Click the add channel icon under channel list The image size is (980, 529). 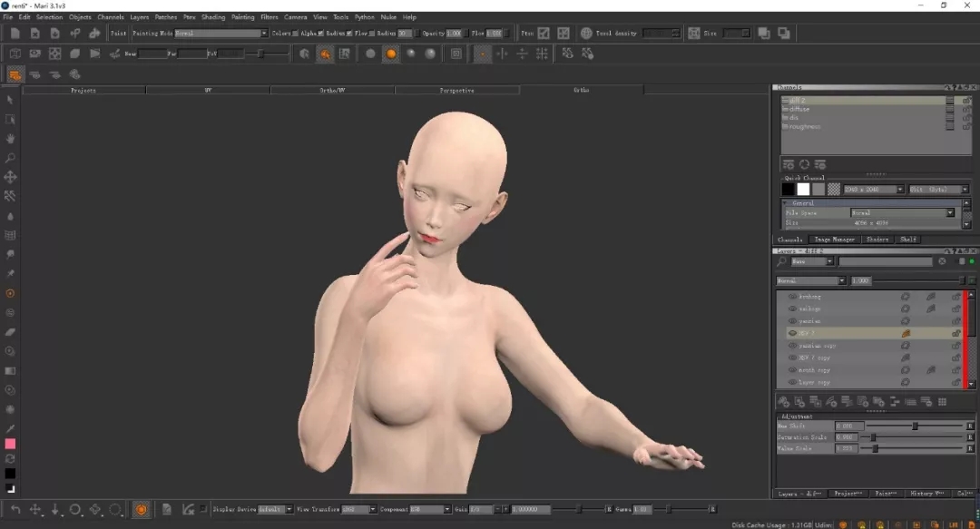[789, 164]
